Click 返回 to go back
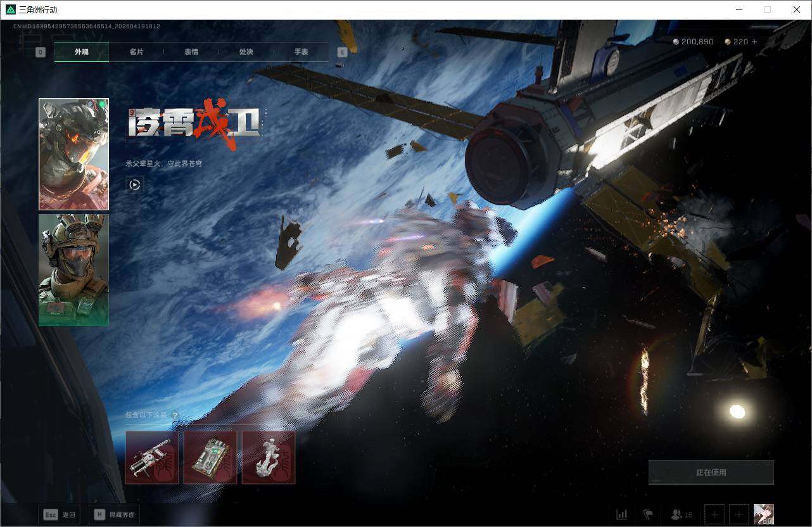The height and width of the screenshot is (527, 812). tap(59, 514)
